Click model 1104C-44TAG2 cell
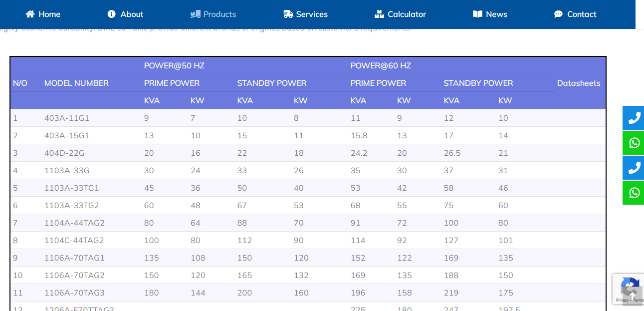This screenshot has width=644, height=311. 74,240
